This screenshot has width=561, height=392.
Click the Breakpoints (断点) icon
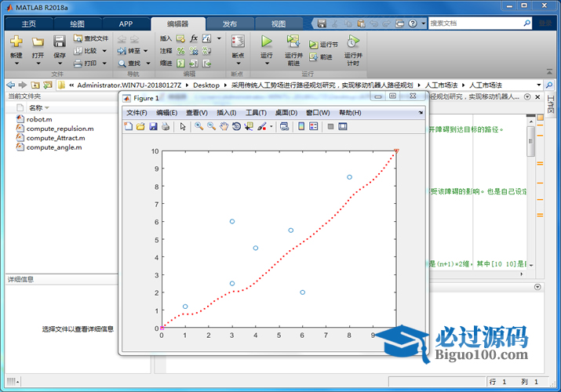click(238, 42)
